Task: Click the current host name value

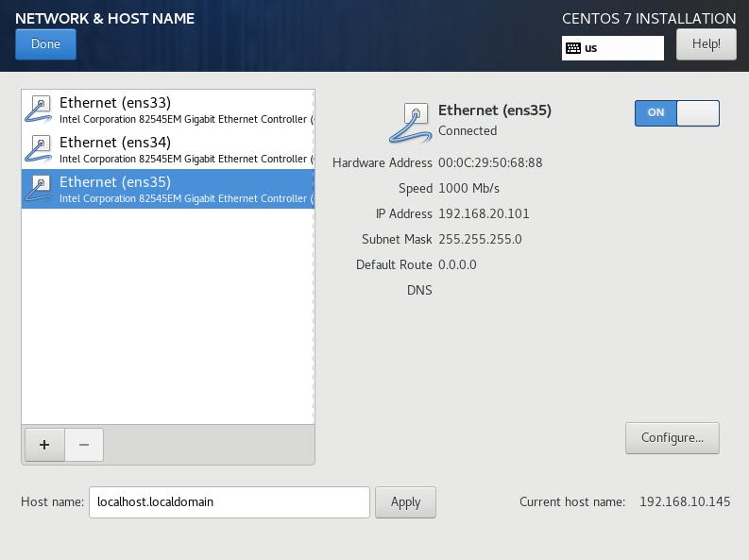Action: pos(685,502)
